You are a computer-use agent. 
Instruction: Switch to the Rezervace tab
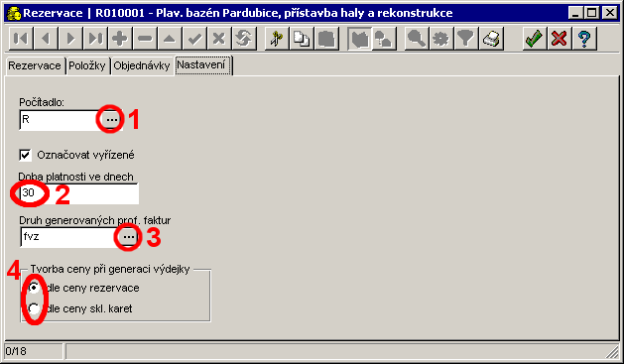[35, 65]
